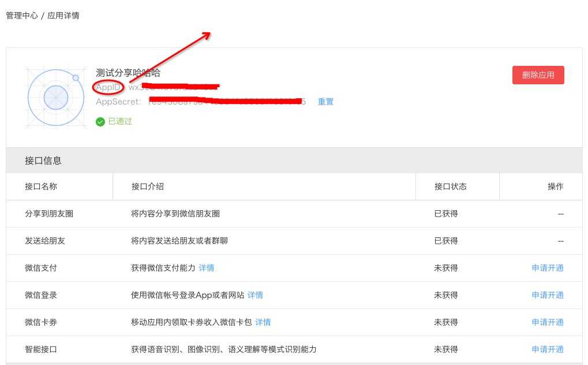Click the description 将内容发送给朋友或者群聊

point(179,241)
